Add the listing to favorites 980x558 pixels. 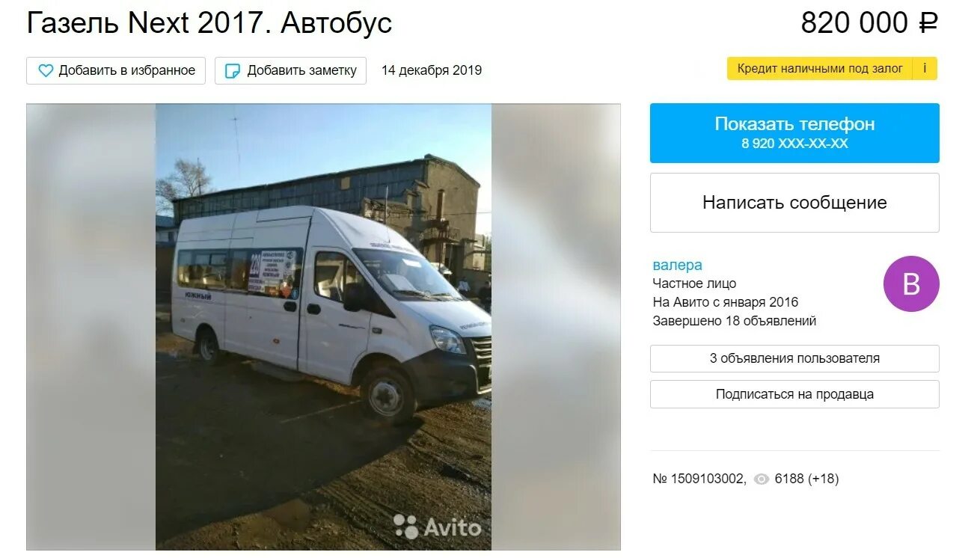tap(116, 70)
